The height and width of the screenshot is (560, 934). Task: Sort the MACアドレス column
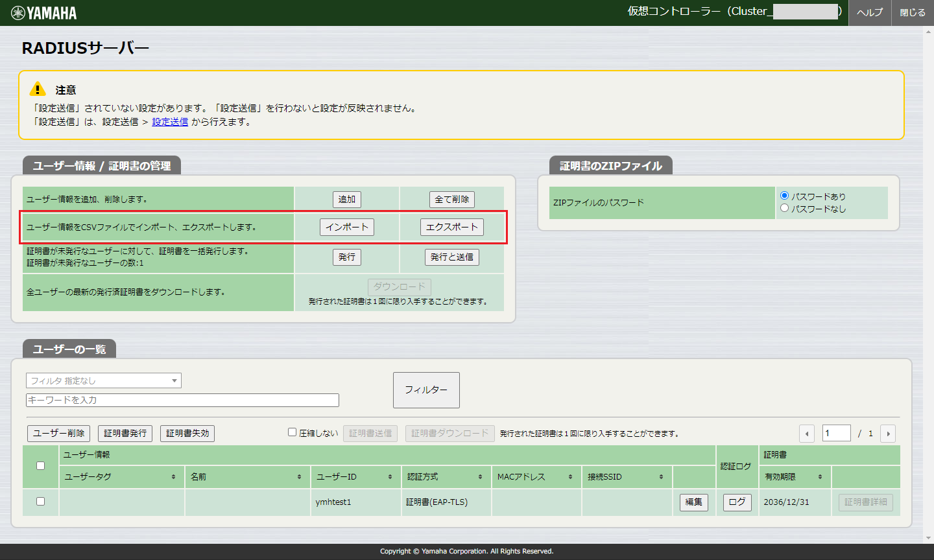[x=571, y=476]
